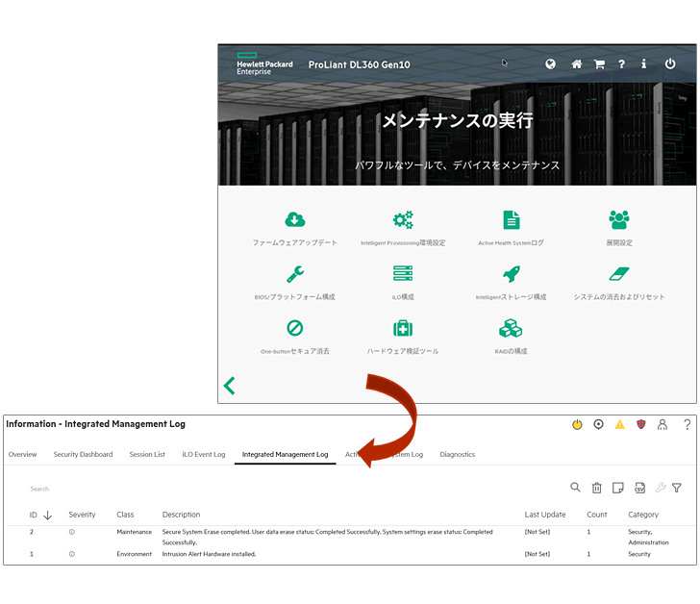The height and width of the screenshot is (604, 700).
Task: Click the yellow warning triangle health icon
Action: click(x=619, y=424)
